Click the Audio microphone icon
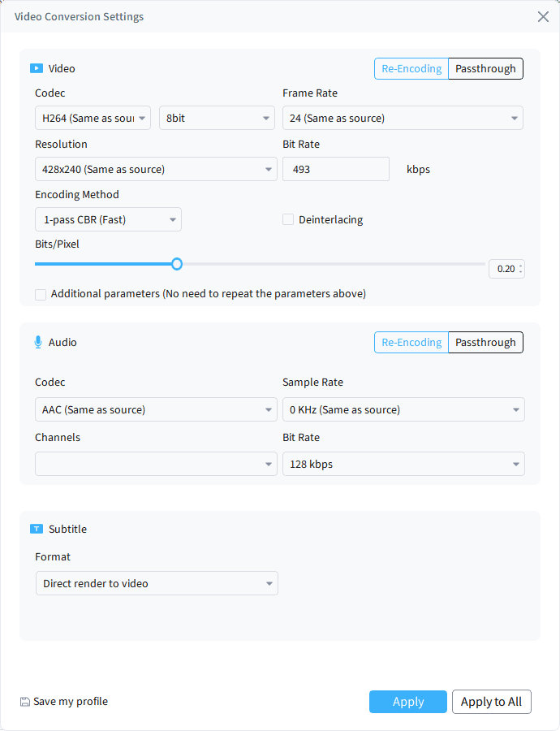Screen dimensions: 560x731 point(37,342)
